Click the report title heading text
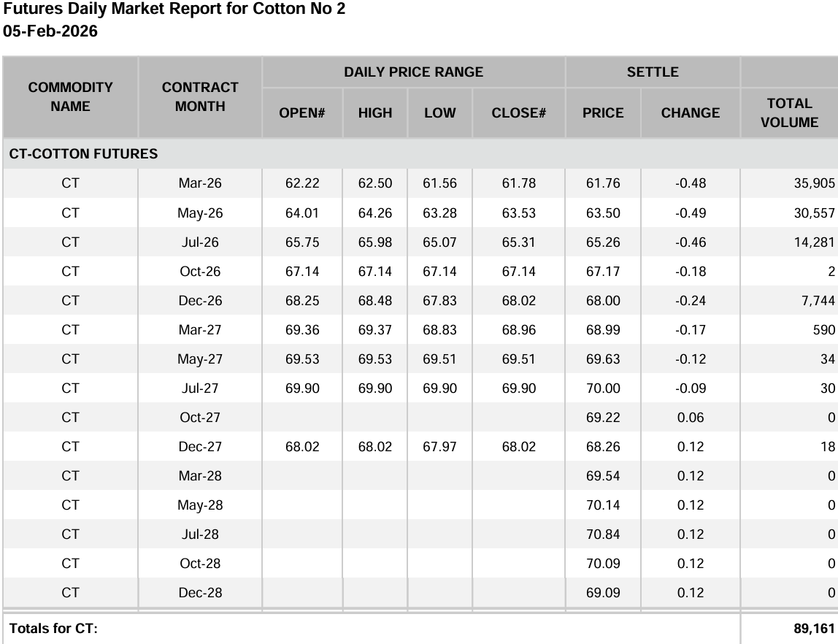Image resolution: width=838 pixels, height=644 pixels. (x=174, y=9)
